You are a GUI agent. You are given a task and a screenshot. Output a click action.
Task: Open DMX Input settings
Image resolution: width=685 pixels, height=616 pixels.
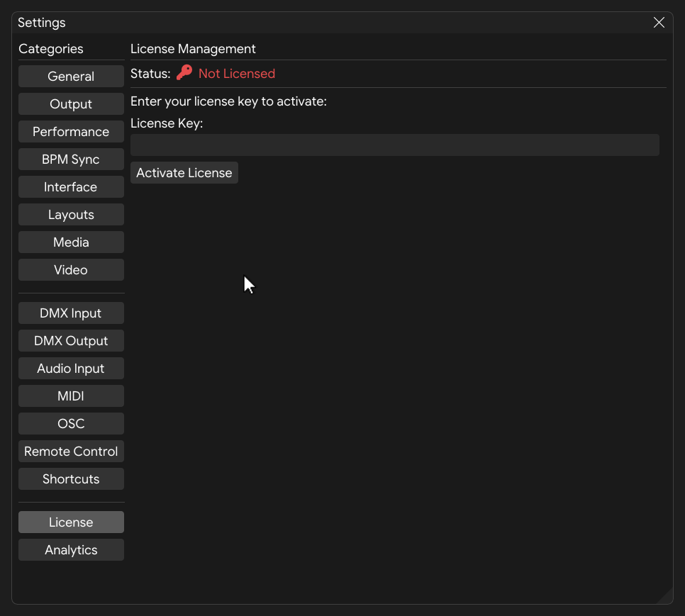pyautogui.click(x=71, y=313)
